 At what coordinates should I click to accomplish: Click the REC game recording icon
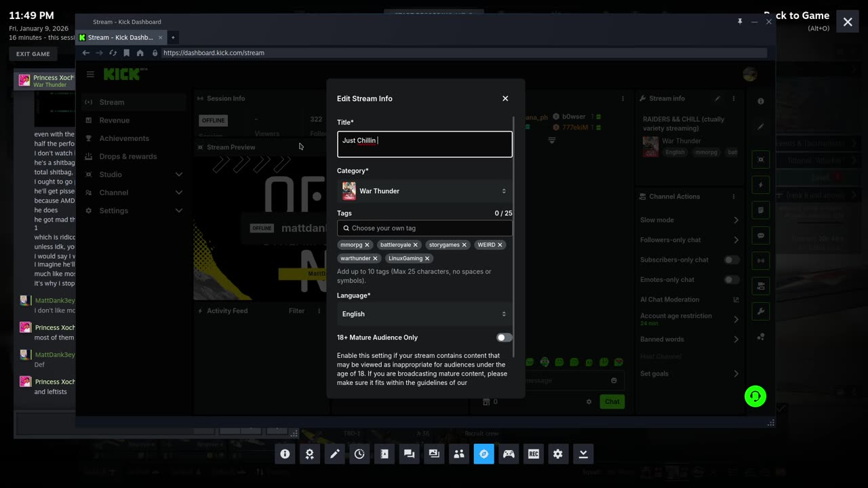tap(534, 454)
